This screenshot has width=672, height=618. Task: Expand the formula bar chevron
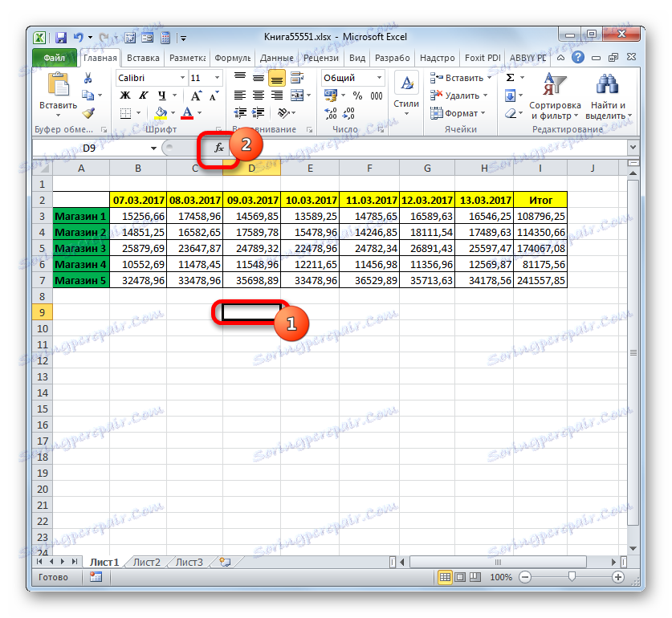point(633,148)
